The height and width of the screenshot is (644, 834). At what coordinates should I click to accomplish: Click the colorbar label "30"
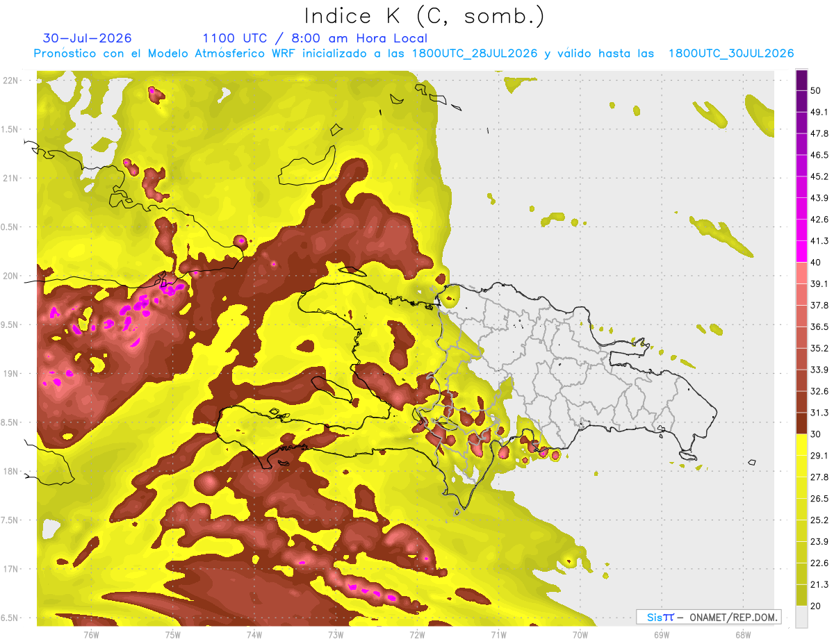[x=816, y=434]
